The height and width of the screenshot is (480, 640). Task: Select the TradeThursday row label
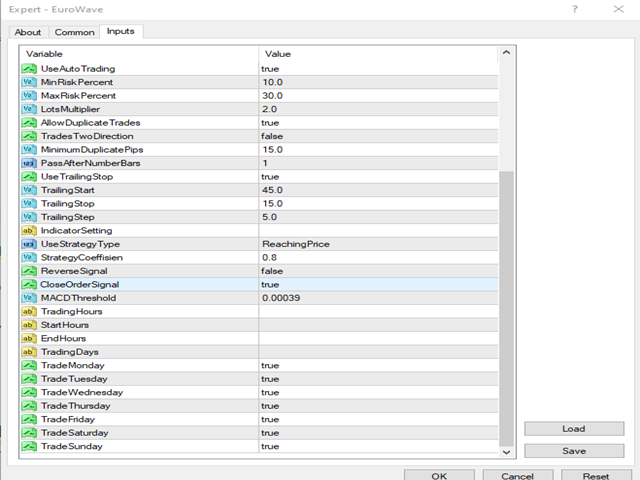click(x=76, y=406)
